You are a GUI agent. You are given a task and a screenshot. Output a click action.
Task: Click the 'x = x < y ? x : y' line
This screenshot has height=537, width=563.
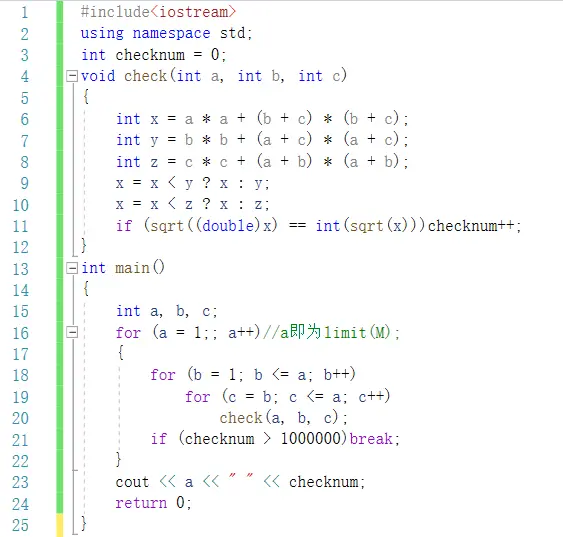192,183
